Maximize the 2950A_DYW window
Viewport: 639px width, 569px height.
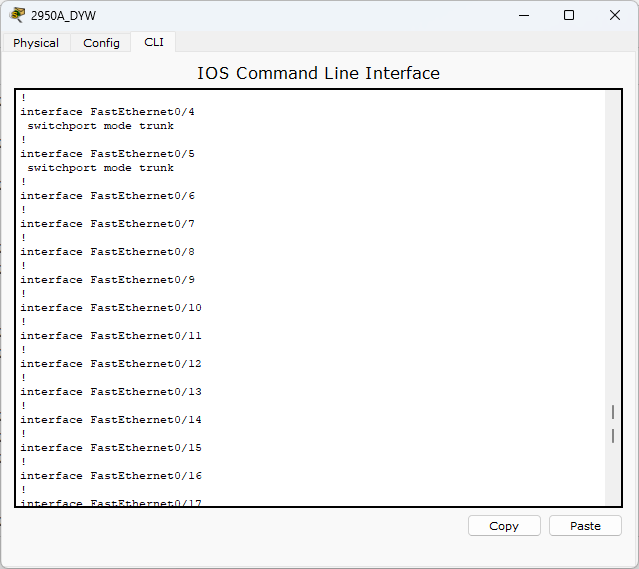click(569, 15)
